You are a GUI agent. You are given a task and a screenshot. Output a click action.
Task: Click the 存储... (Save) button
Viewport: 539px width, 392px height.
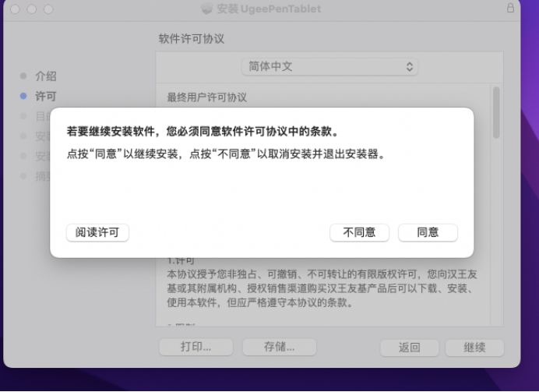pyautogui.click(x=279, y=347)
